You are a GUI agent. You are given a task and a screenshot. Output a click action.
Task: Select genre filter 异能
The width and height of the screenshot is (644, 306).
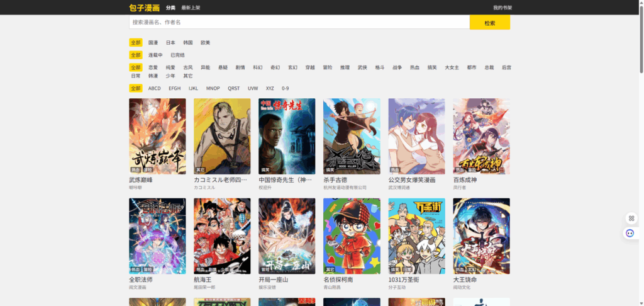206,67
